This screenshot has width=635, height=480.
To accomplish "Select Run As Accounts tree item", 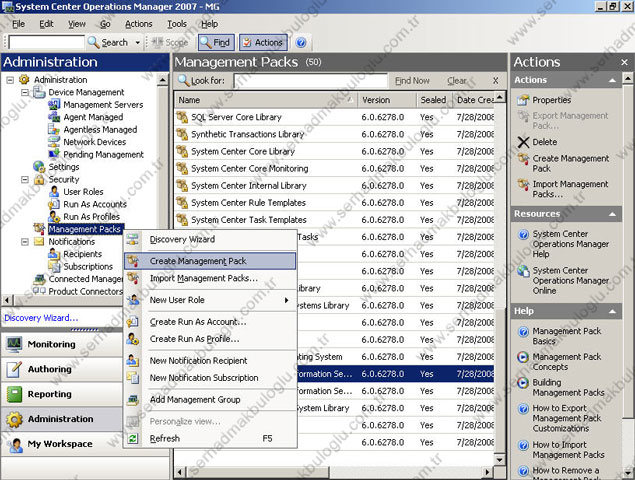I will click(95, 204).
